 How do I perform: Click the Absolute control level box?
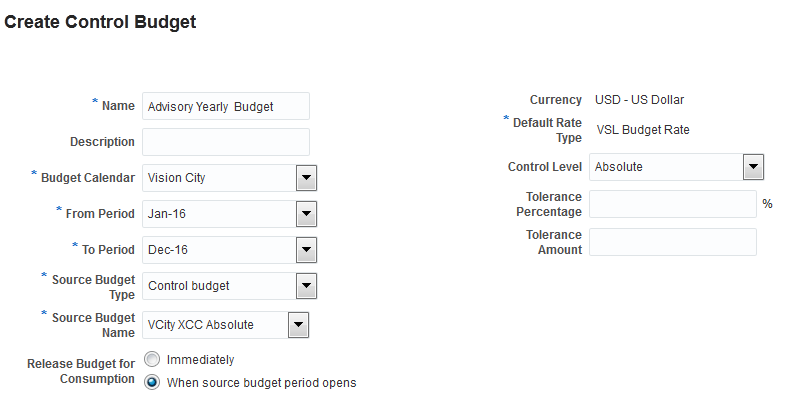coord(665,167)
